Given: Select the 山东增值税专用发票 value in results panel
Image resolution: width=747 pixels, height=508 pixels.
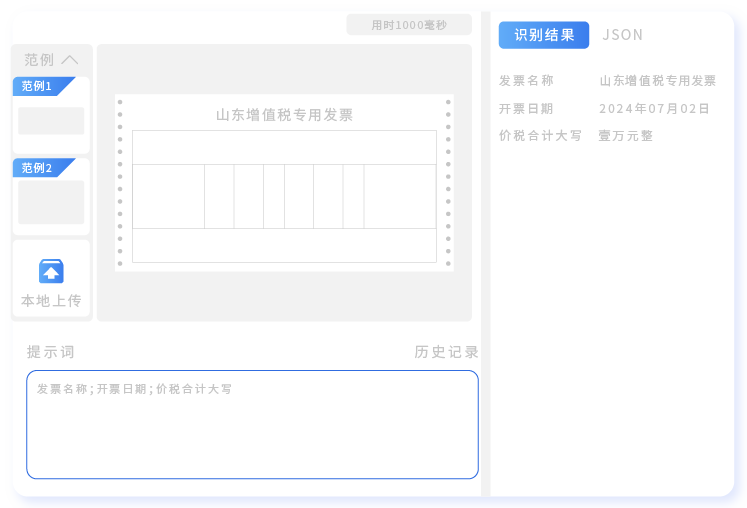Looking at the screenshot, I should (657, 81).
